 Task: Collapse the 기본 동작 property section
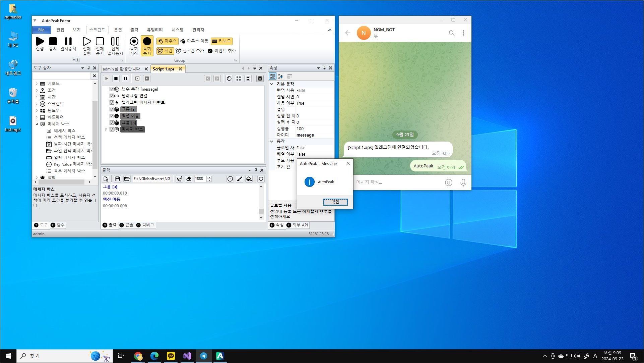[272, 84]
